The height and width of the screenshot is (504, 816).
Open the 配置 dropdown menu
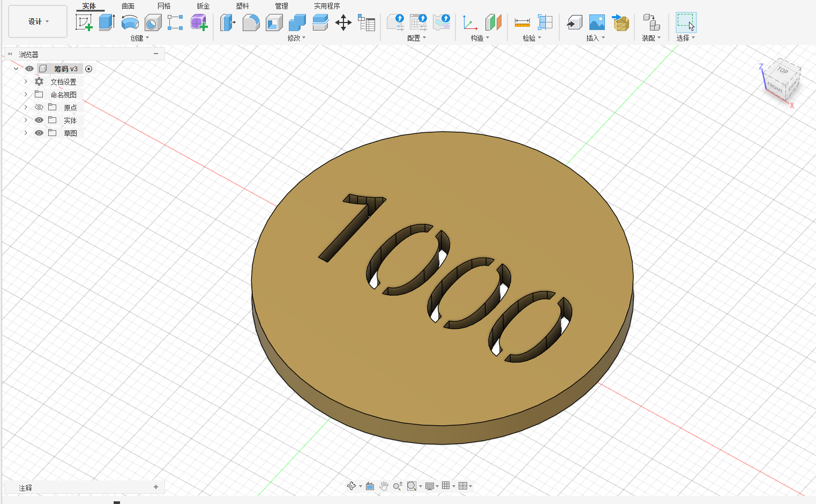click(417, 38)
